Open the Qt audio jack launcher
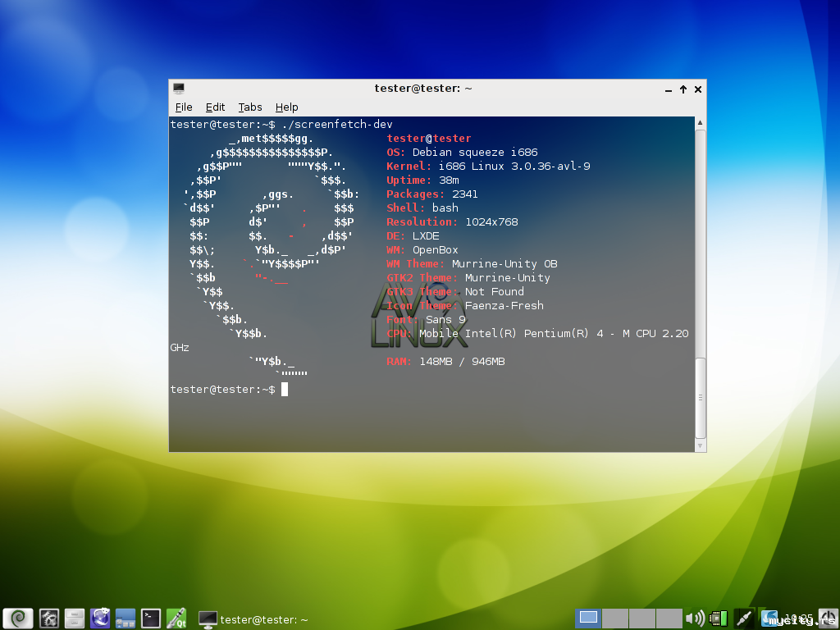 coord(176,618)
